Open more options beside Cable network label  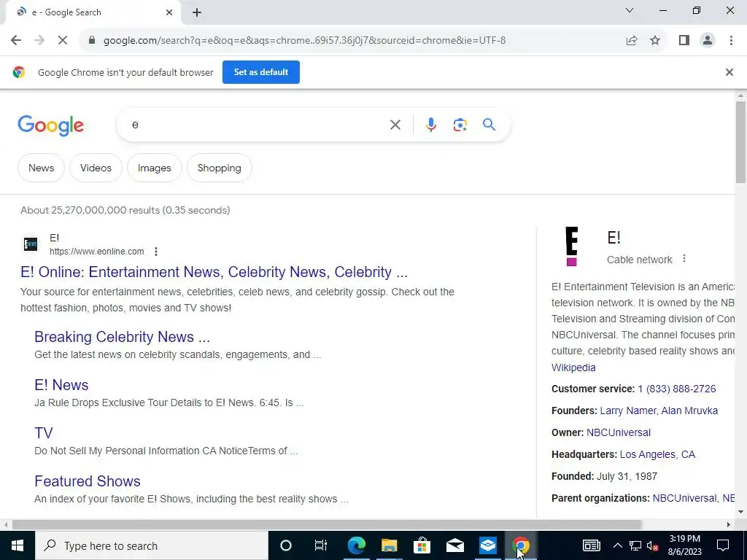[684, 259]
